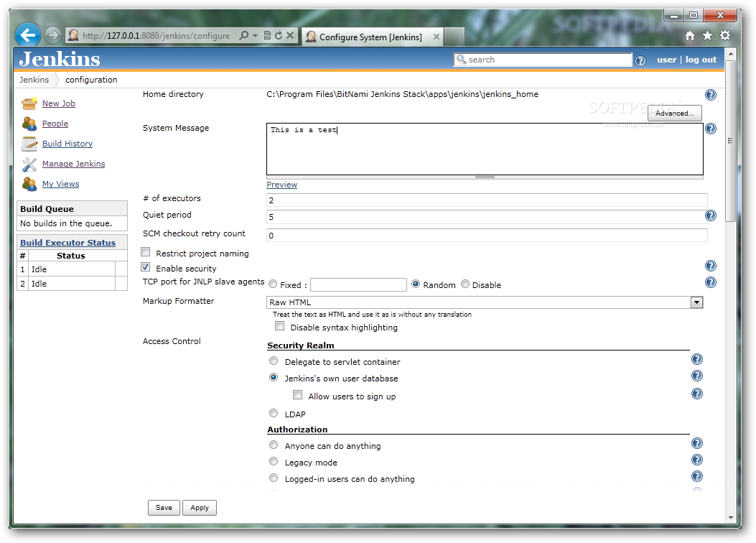Check Disable syntax highlighting
This screenshot has height=543, width=756.
[x=280, y=326]
